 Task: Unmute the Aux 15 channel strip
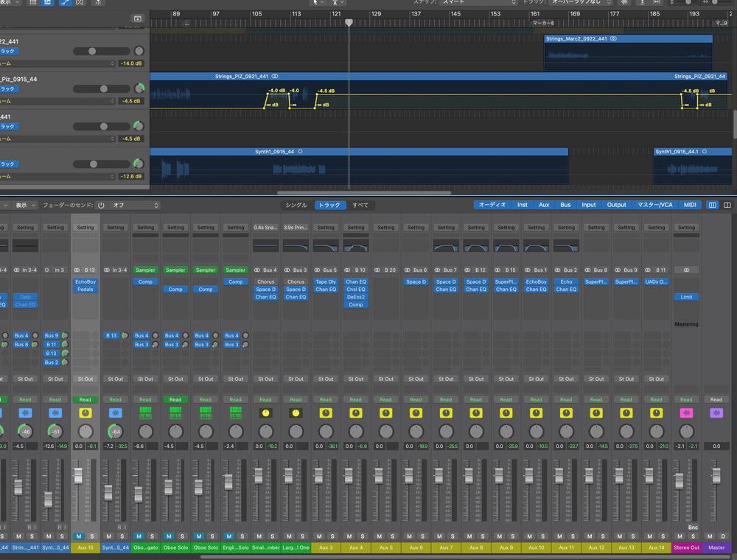[x=78, y=536]
